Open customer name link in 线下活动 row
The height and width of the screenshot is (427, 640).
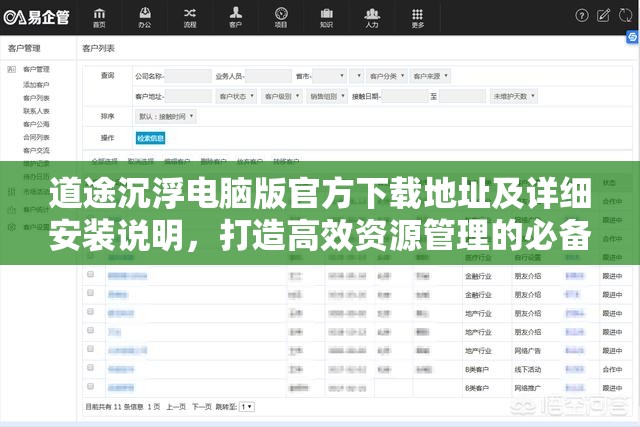121,369
